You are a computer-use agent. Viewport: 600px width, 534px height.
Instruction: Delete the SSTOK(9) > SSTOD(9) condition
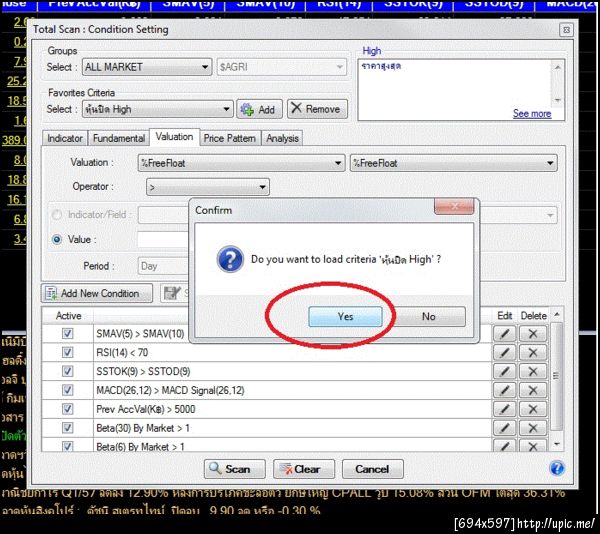click(x=532, y=371)
